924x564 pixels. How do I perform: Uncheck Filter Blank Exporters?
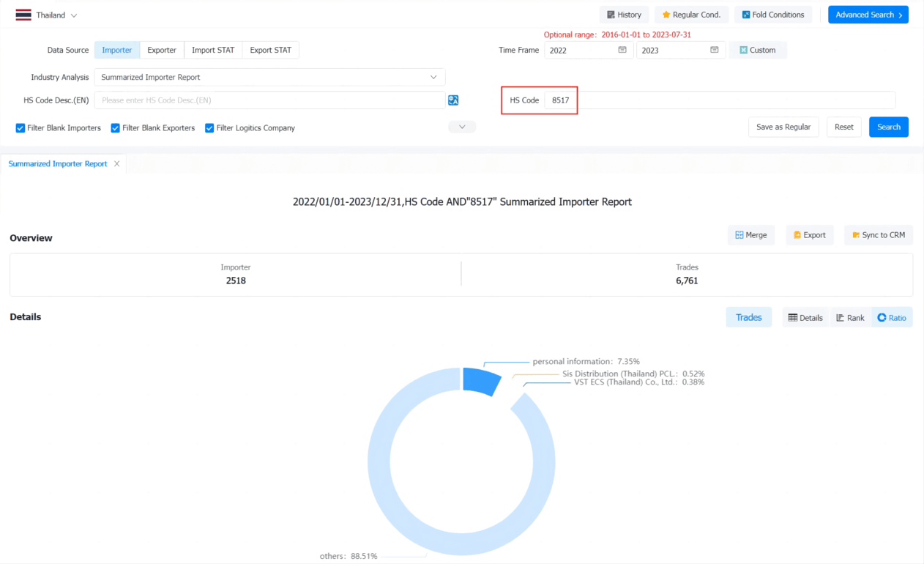click(x=116, y=128)
